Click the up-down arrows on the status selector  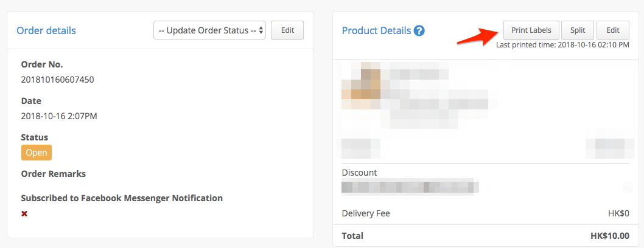pyautogui.click(x=261, y=30)
